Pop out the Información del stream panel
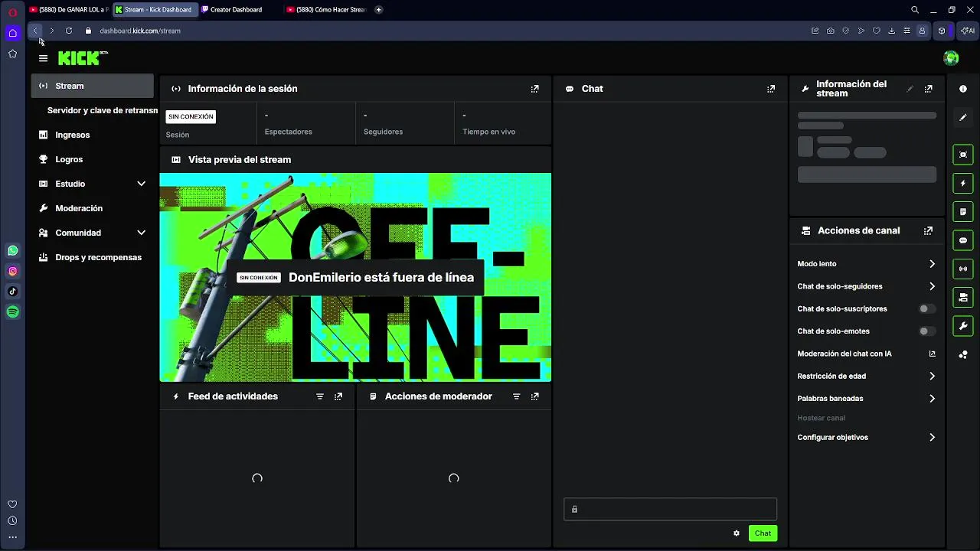The image size is (980, 551). 929,89
